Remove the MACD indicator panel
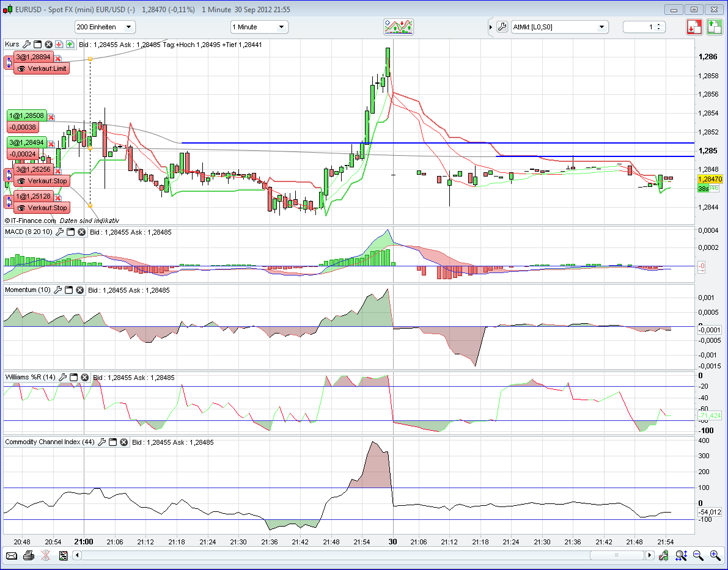Viewport: 728px width, 570px height. tap(81, 232)
